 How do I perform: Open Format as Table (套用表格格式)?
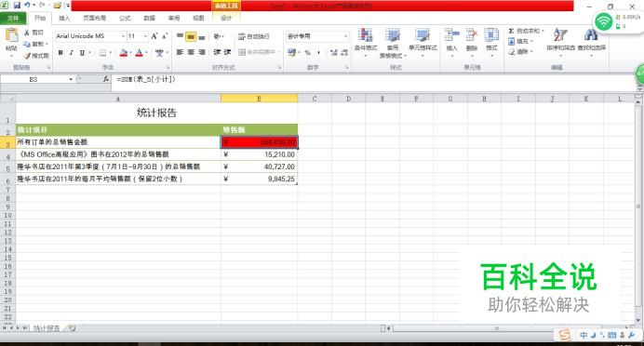pos(392,42)
